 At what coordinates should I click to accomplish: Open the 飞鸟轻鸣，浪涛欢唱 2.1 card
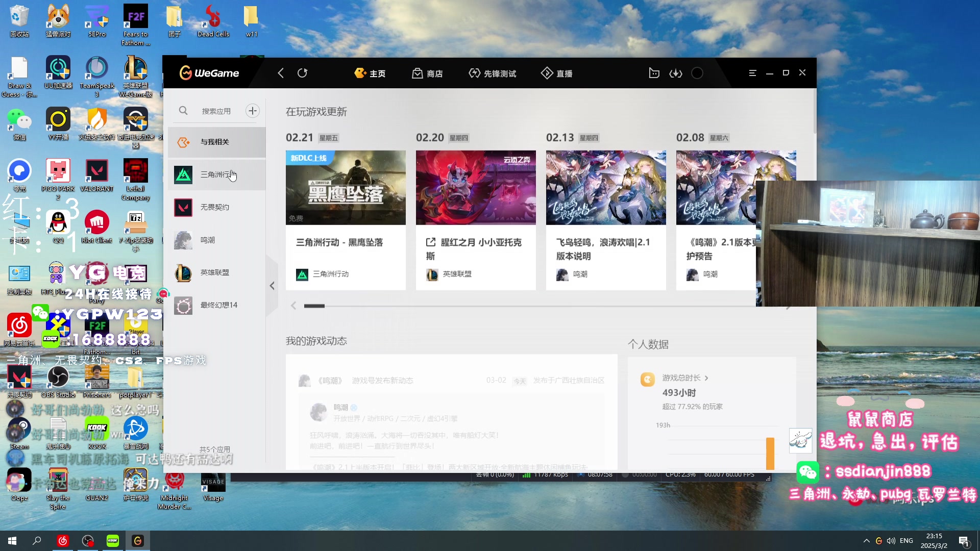click(x=606, y=220)
